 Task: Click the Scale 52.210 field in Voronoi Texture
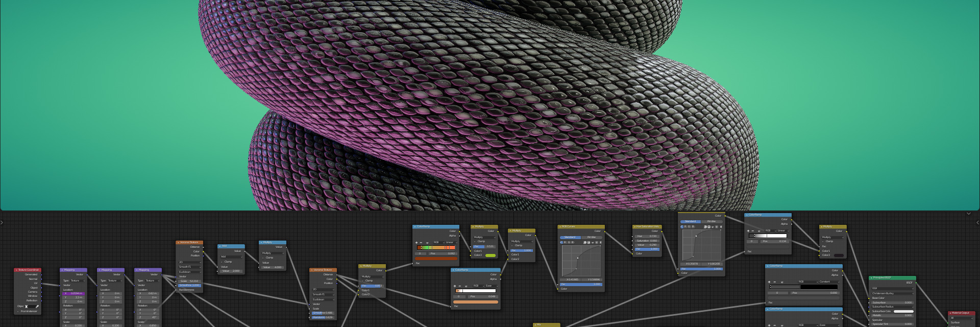(x=189, y=281)
